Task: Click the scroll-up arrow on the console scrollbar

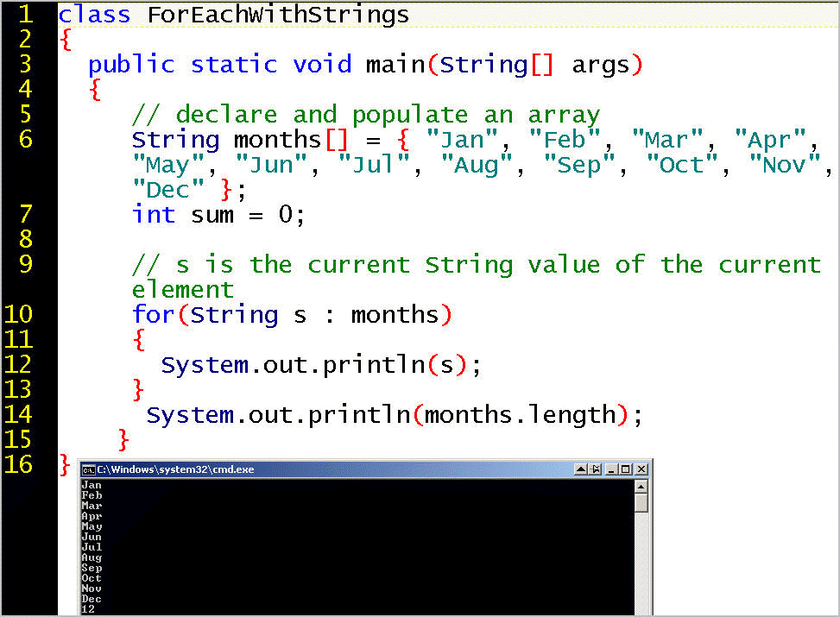Action: 641,487
